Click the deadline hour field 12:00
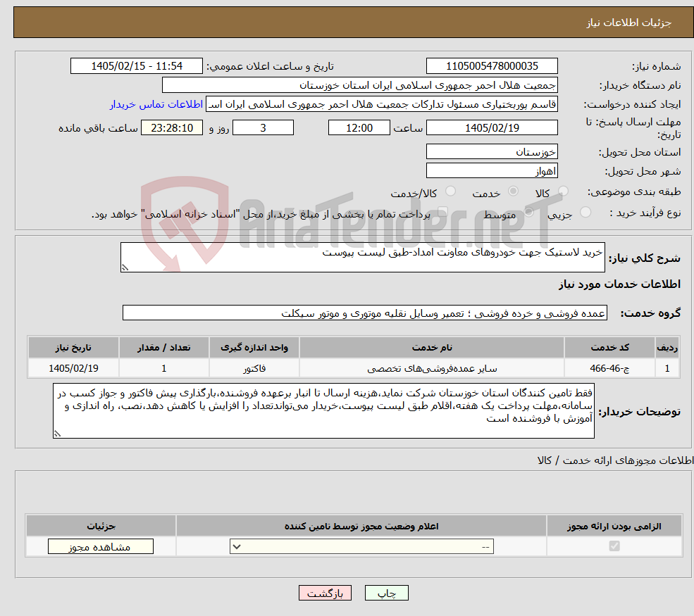694x616 pixels. click(x=359, y=128)
